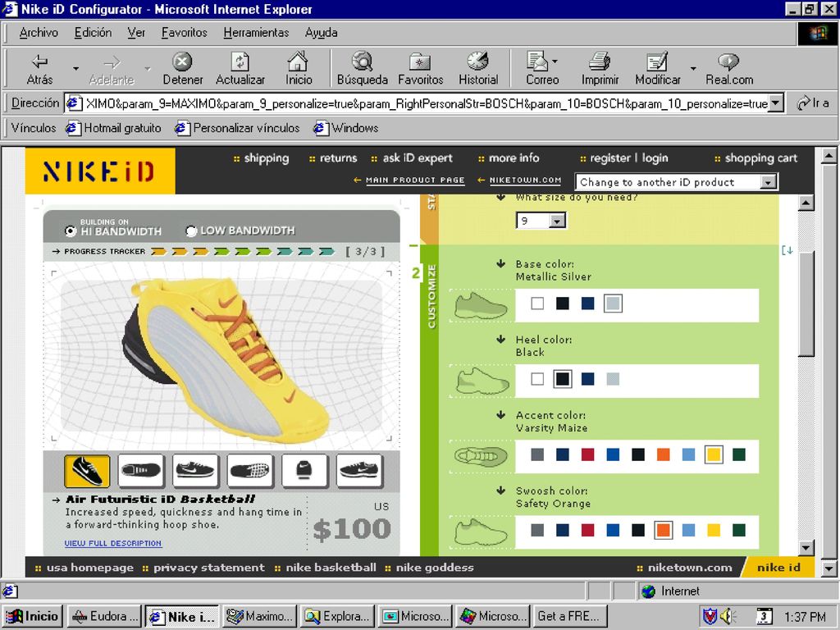Click the NIKETOWN.COM header link
The image size is (840, 630).
tap(526, 180)
